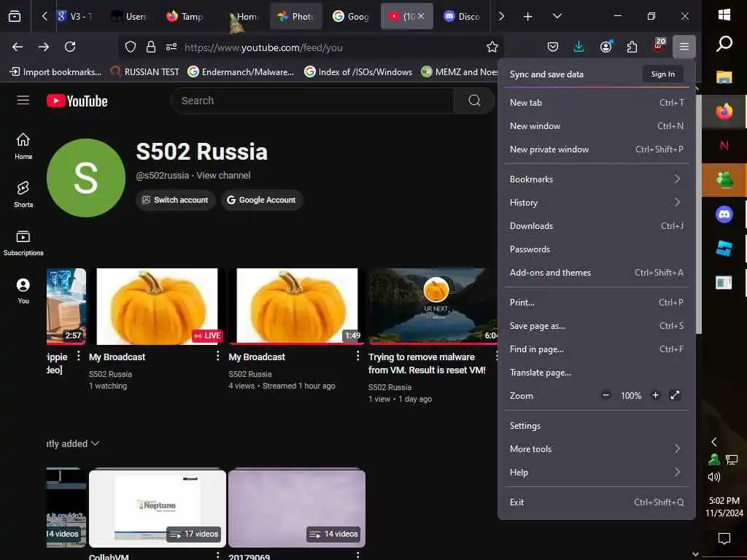Click Switch account button

(x=175, y=200)
